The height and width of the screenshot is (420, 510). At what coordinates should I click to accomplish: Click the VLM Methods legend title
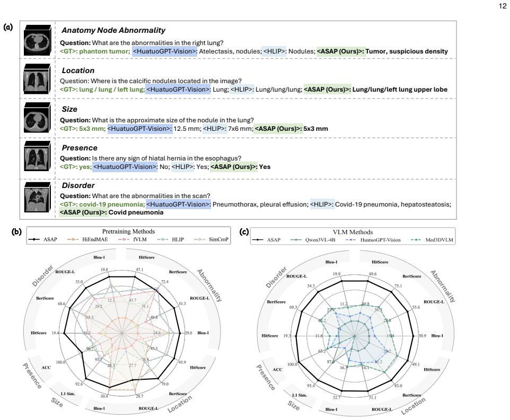[353, 232]
